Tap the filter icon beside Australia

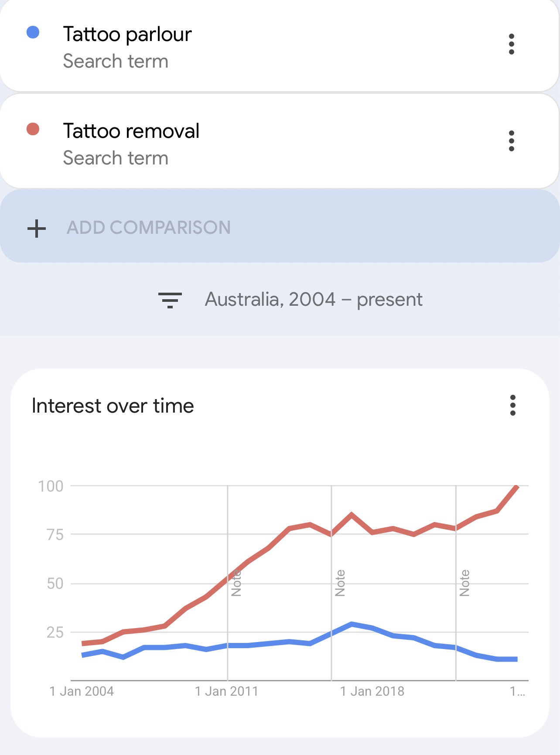170,300
